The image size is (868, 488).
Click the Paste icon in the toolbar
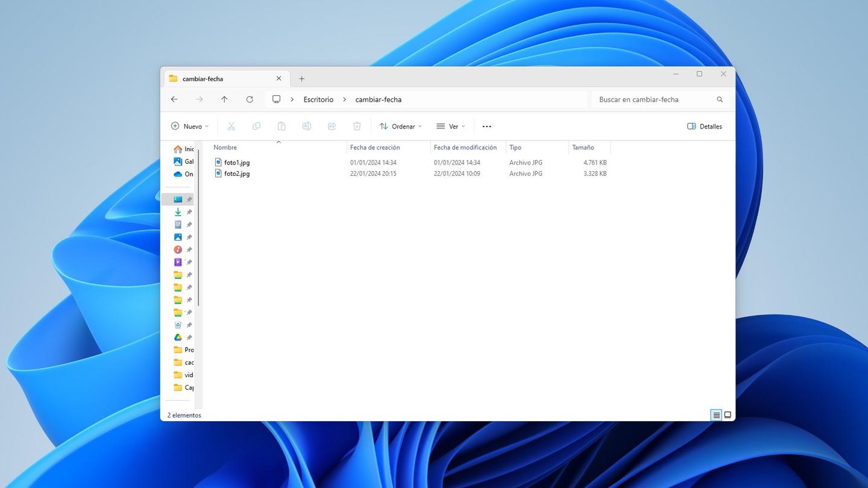[x=281, y=126]
